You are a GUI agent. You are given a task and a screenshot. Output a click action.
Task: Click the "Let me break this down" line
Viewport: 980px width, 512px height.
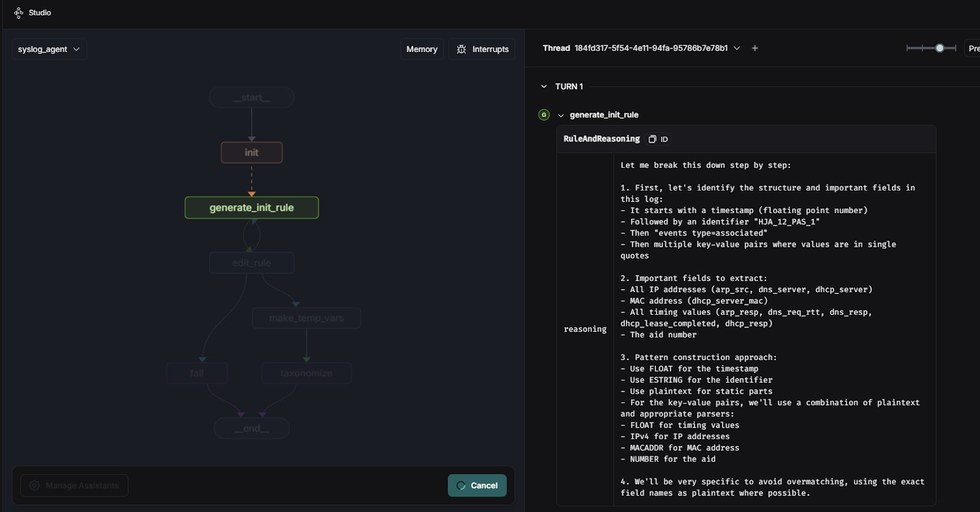pyautogui.click(x=706, y=165)
